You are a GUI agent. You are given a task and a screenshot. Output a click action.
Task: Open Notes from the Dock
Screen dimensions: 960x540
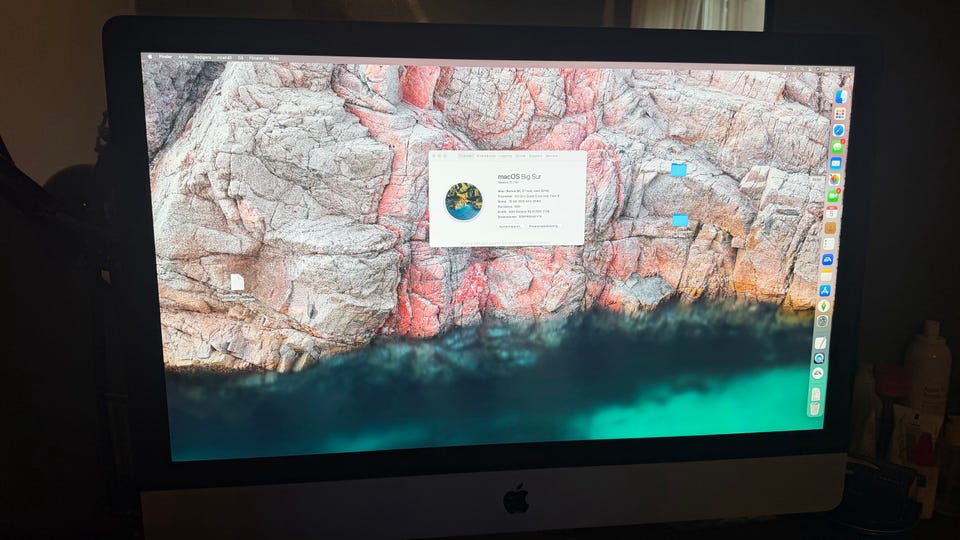click(x=827, y=275)
